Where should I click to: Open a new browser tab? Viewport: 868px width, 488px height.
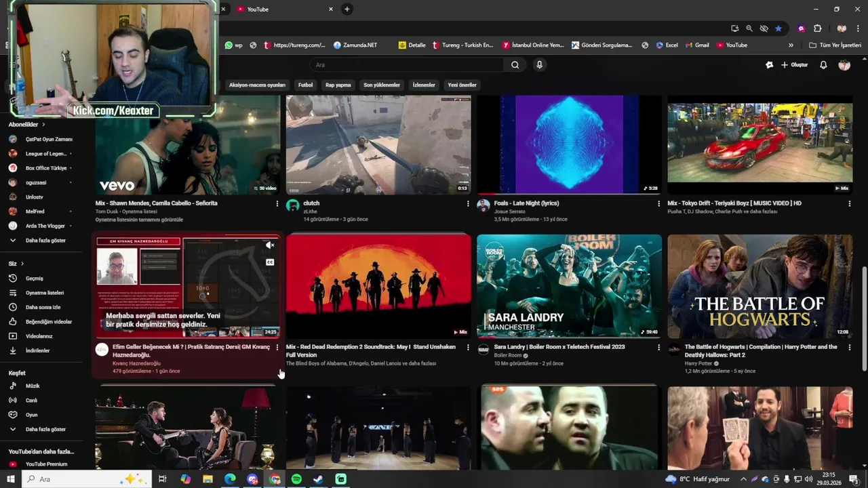click(347, 9)
